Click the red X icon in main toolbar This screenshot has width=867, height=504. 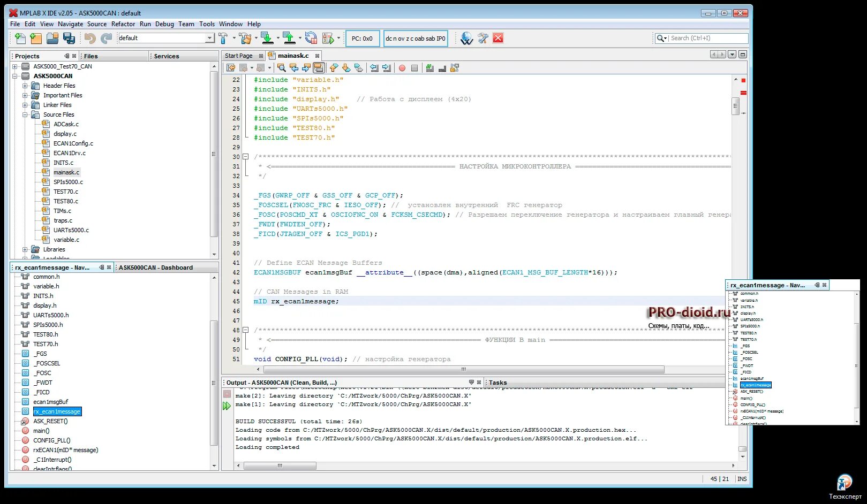tap(498, 38)
